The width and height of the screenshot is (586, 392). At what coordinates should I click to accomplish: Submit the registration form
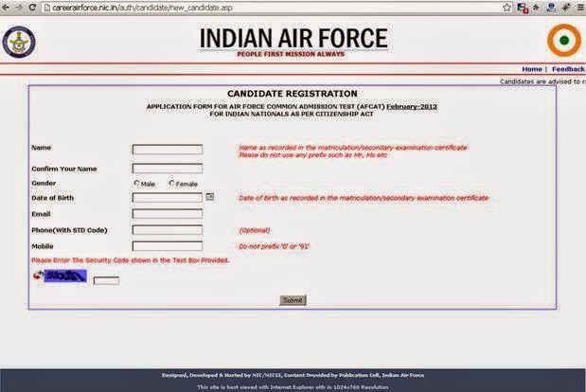point(293,300)
